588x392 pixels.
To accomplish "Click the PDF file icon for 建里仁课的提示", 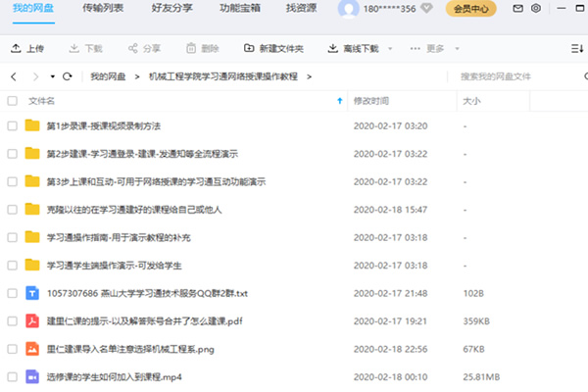I will tap(32, 320).
